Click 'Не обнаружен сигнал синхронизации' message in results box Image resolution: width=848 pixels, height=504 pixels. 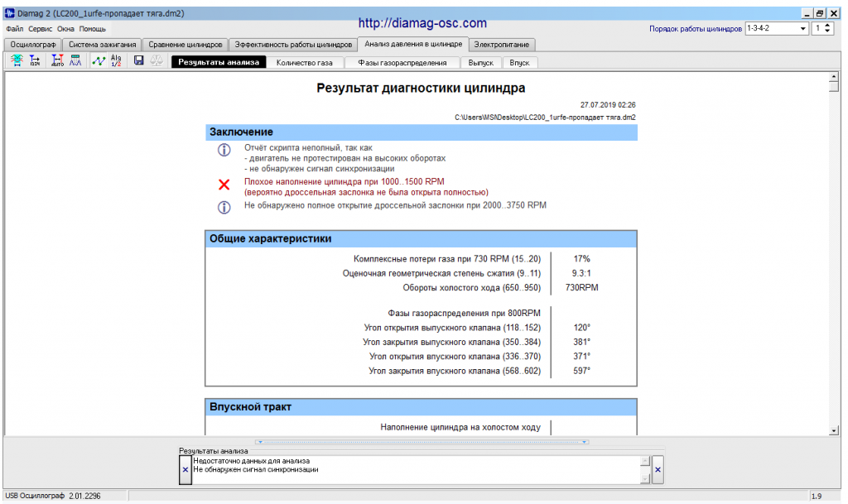tap(256, 469)
